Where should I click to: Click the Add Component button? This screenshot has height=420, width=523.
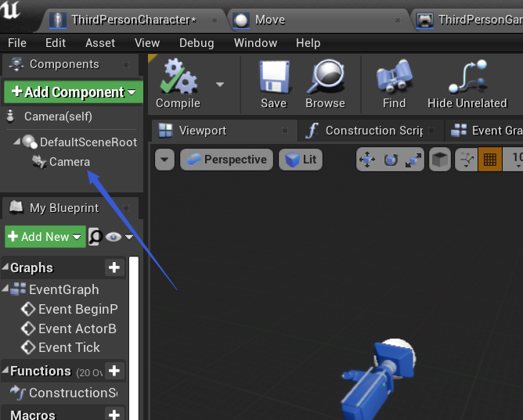[74, 92]
